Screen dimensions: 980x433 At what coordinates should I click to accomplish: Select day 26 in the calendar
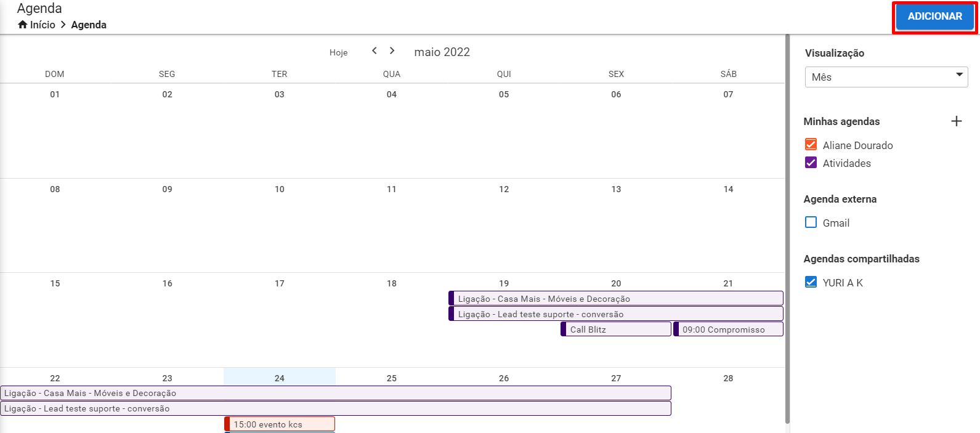pos(504,378)
